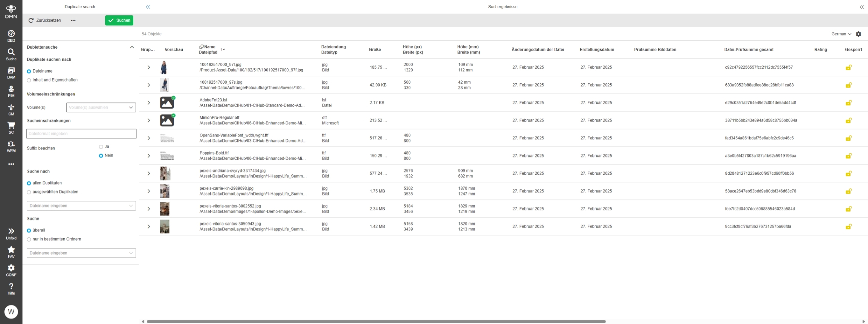Expand group row for 100192517000_97s.jpg
This screenshot has height=324, width=868.
pyautogui.click(x=149, y=85)
